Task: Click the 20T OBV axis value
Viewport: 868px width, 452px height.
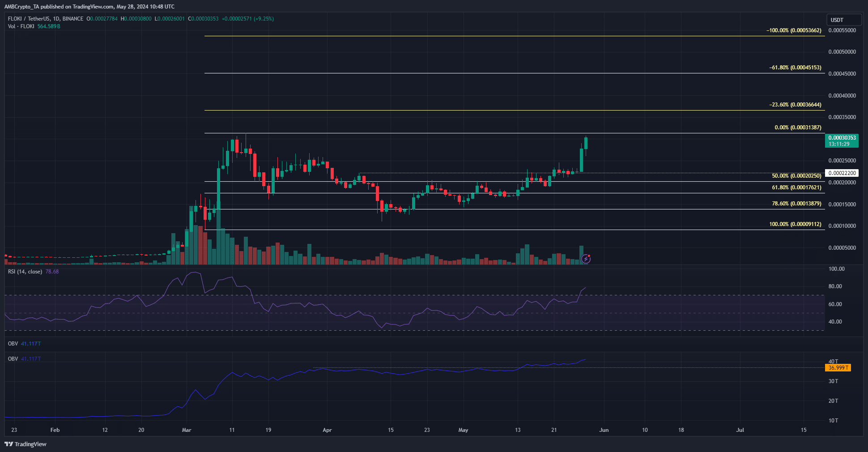Action: (x=833, y=401)
